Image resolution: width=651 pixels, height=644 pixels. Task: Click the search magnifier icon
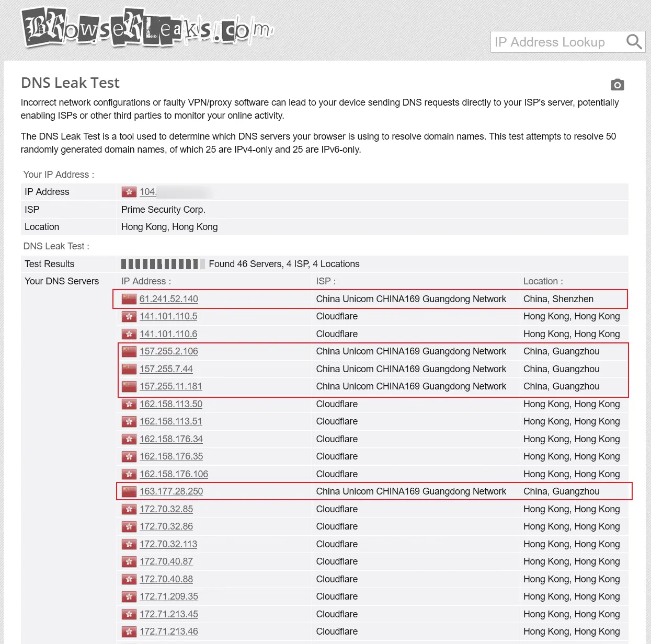pos(634,42)
